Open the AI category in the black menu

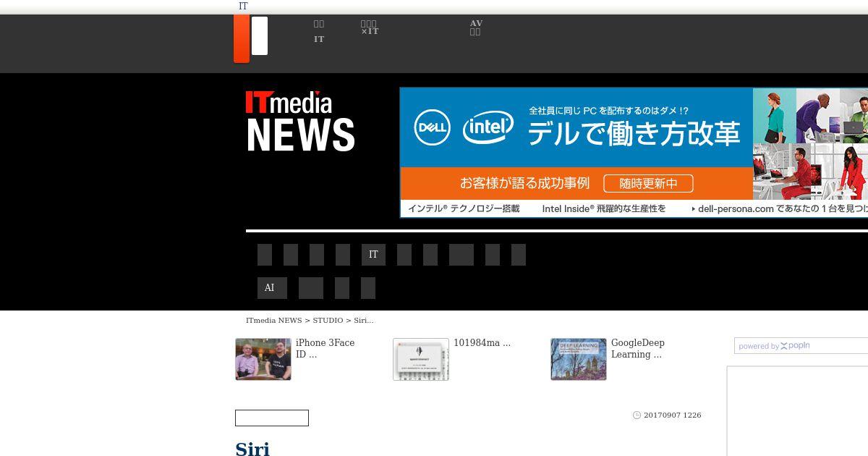click(272, 288)
